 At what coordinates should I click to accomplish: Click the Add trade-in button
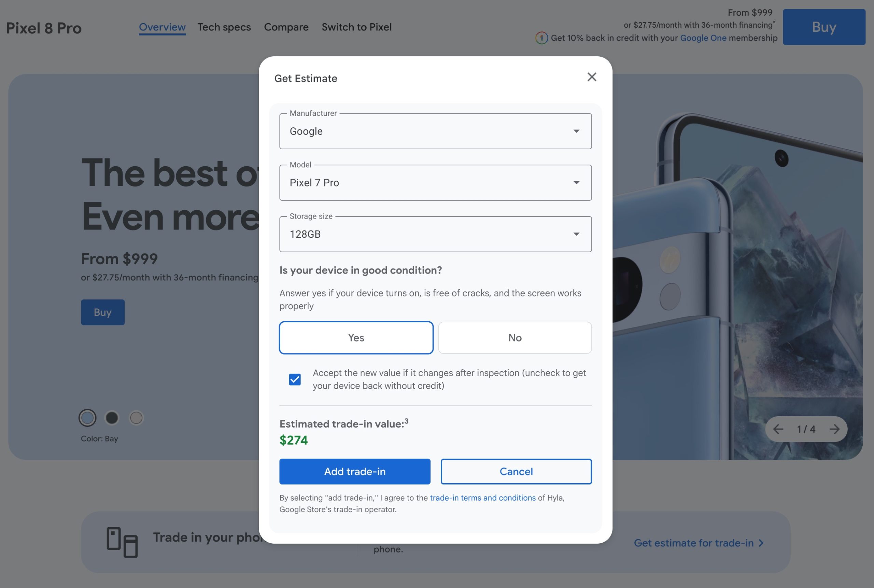(x=355, y=471)
